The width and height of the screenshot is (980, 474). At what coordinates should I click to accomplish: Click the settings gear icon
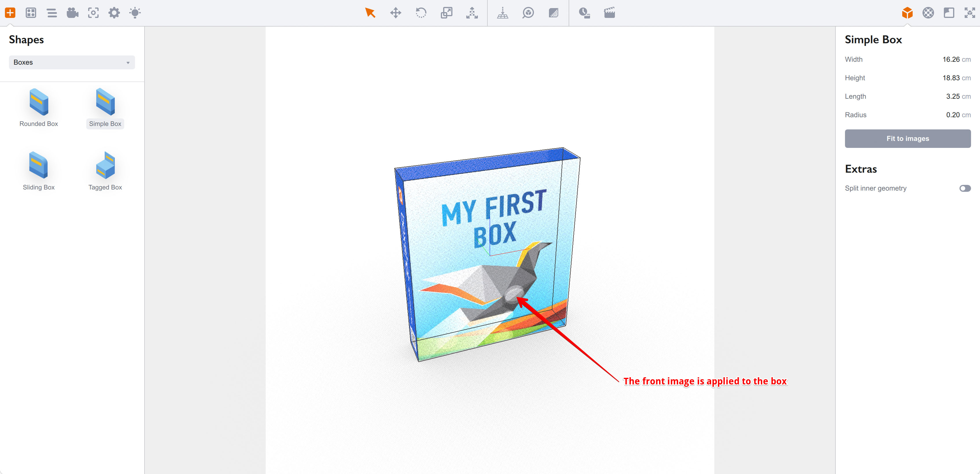[114, 12]
